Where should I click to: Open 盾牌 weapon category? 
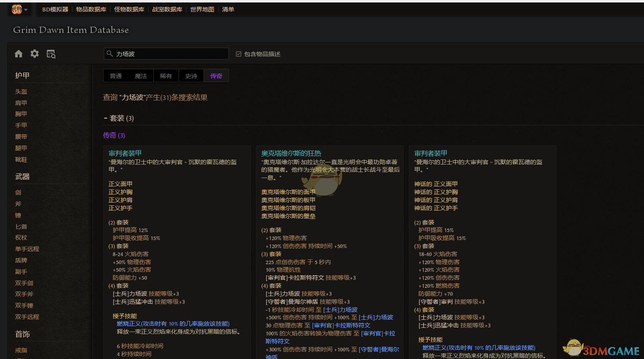pos(21,260)
